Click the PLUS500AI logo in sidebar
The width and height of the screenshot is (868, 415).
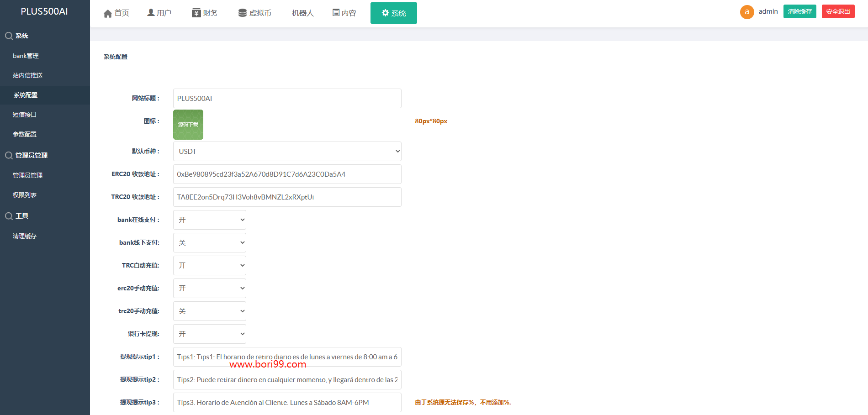click(x=44, y=11)
